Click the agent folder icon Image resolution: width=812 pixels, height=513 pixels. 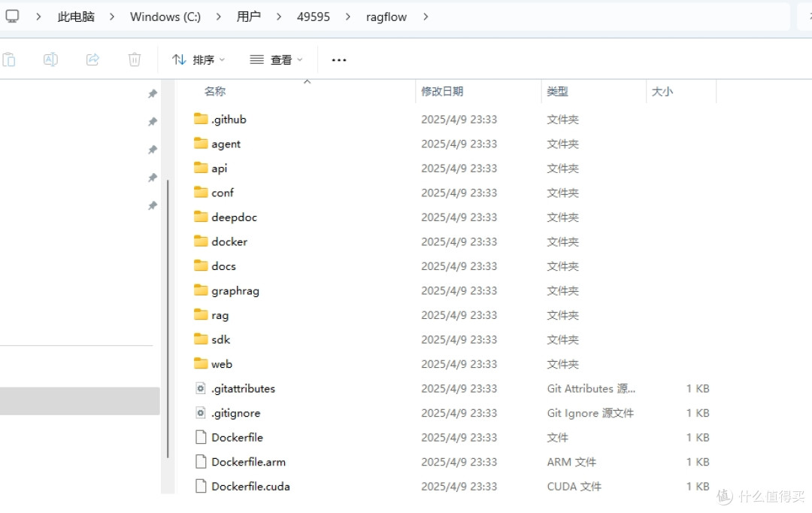pyautogui.click(x=201, y=144)
